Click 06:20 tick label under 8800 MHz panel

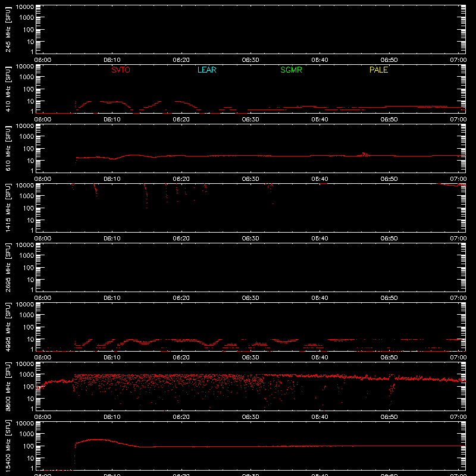coord(181,417)
